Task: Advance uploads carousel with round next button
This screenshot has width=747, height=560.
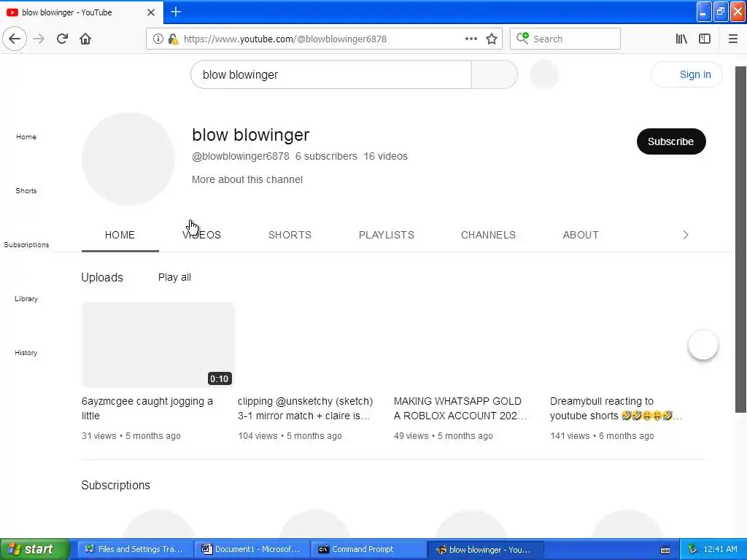Action: (x=703, y=345)
